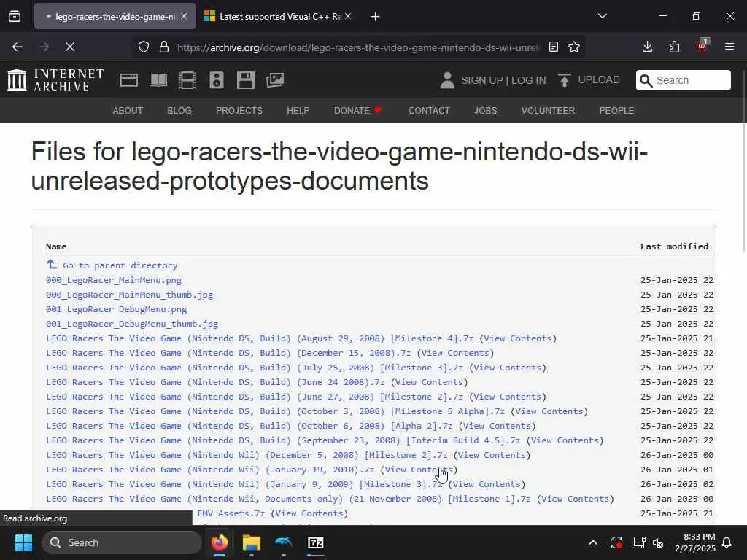Viewport: 747px width, 560px height.
Task: Click SIGN UP | LOG IN link
Action: pyautogui.click(x=503, y=80)
